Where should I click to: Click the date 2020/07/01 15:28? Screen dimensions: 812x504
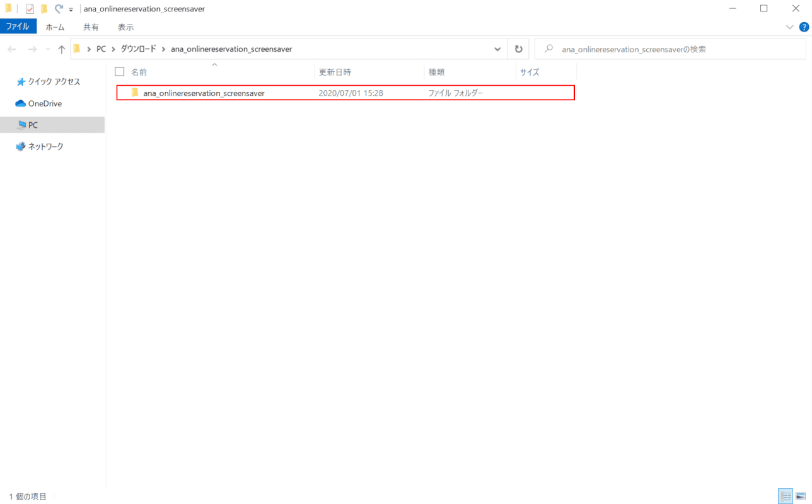351,93
